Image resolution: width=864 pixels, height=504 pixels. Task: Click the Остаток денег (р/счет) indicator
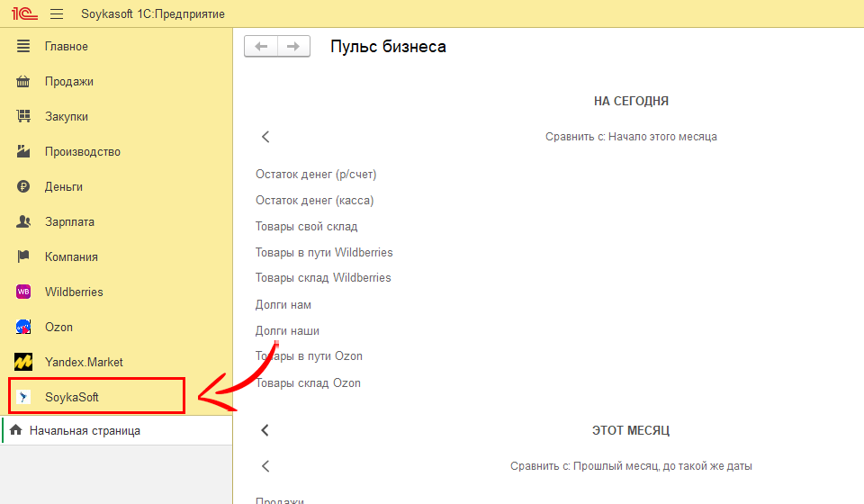[x=315, y=175]
